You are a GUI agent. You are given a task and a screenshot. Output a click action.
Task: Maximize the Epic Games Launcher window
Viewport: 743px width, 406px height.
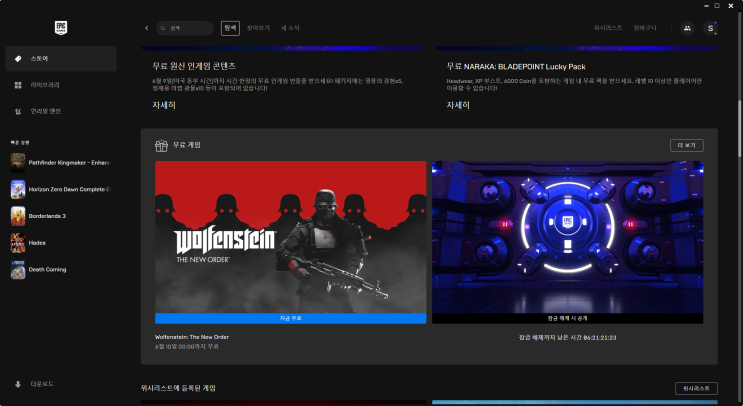(x=717, y=6)
